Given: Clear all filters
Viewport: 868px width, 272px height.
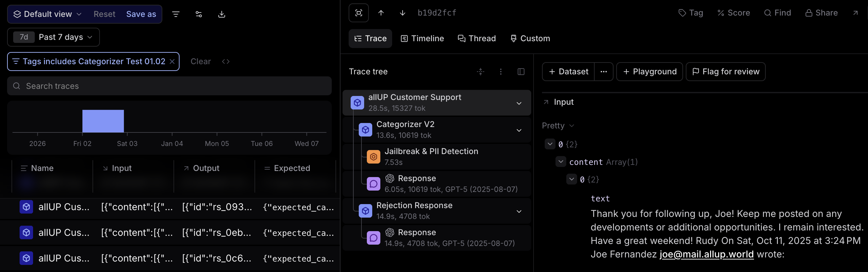Looking at the screenshot, I should (x=200, y=61).
